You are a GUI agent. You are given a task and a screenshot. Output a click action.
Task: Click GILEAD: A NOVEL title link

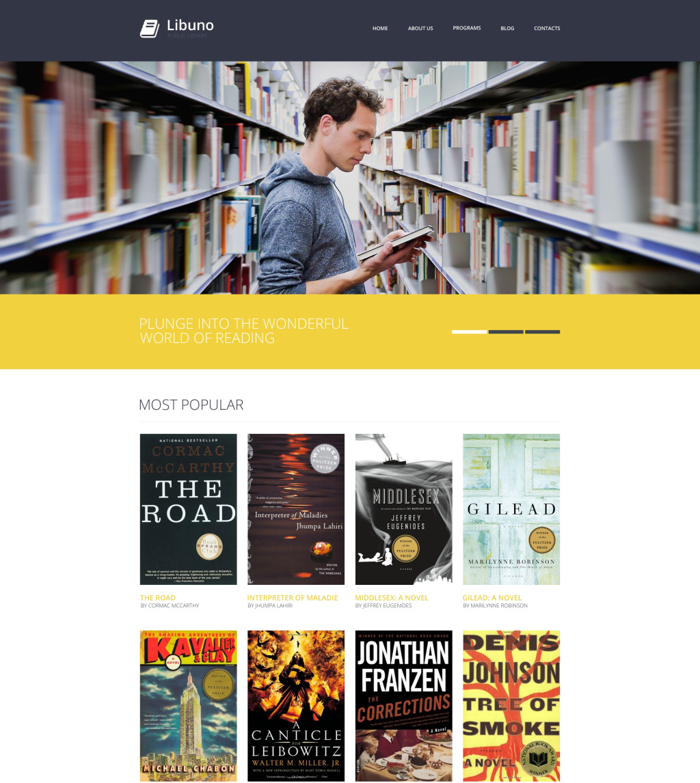click(492, 597)
